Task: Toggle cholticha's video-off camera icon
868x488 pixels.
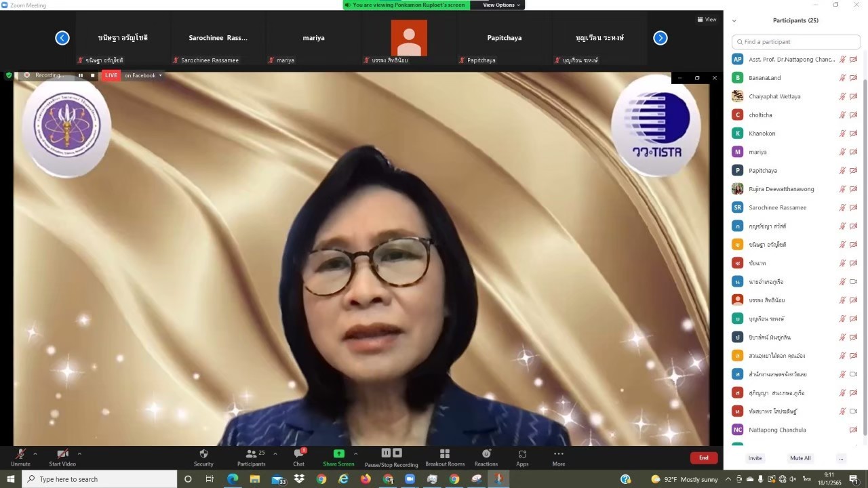Action: pyautogui.click(x=854, y=115)
